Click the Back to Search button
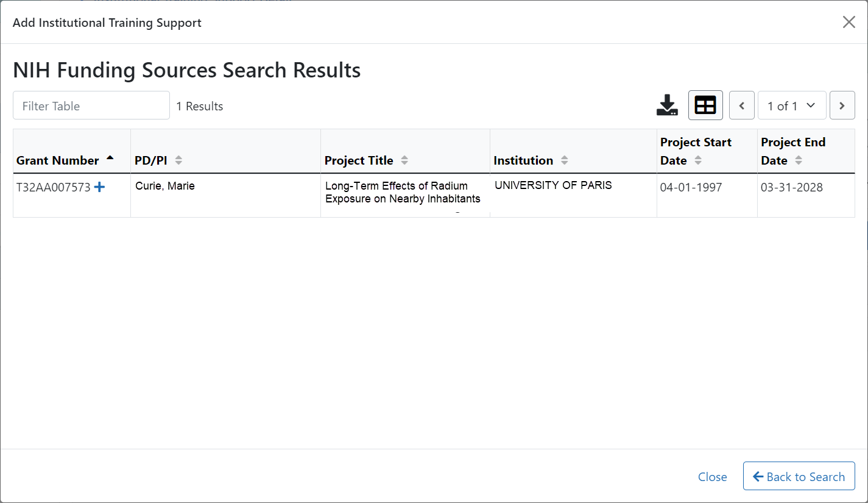 click(x=799, y=476)
